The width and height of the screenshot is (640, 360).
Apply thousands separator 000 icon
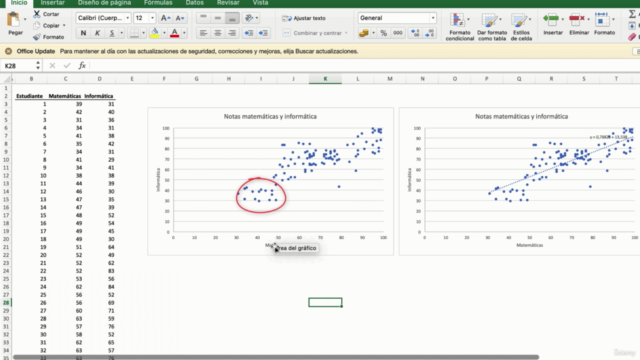pos(398,33)
